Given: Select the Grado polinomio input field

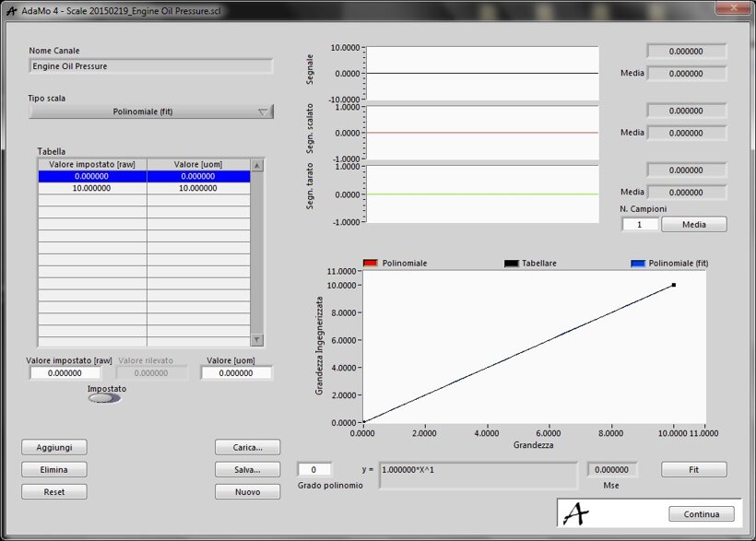Looking at the screenshot, I should pos(313,469).
